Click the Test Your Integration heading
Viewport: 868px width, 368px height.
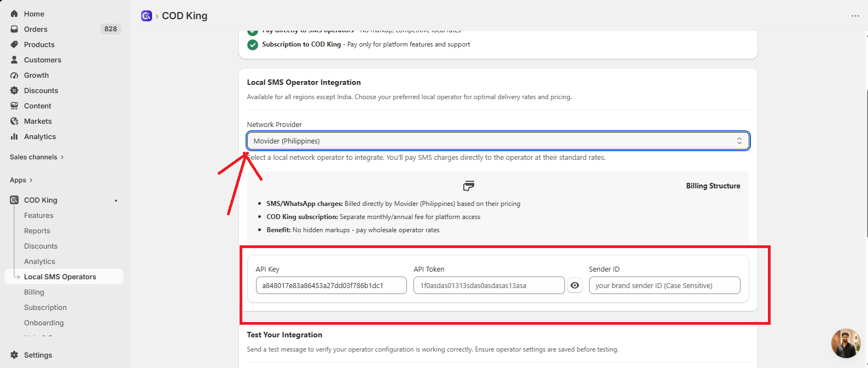point(284,335)
